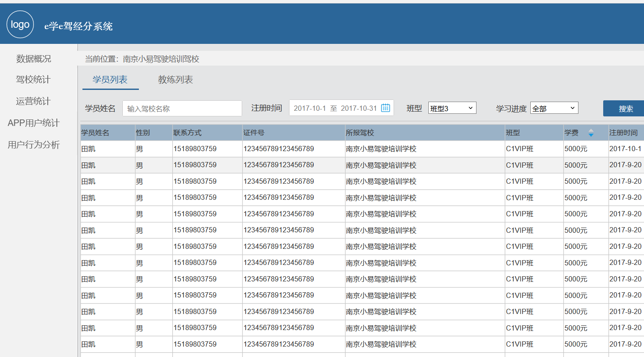
Task: Click the 南京小易驾驶培训驾校 breadcrumb location
Action: tap(161, 59)
